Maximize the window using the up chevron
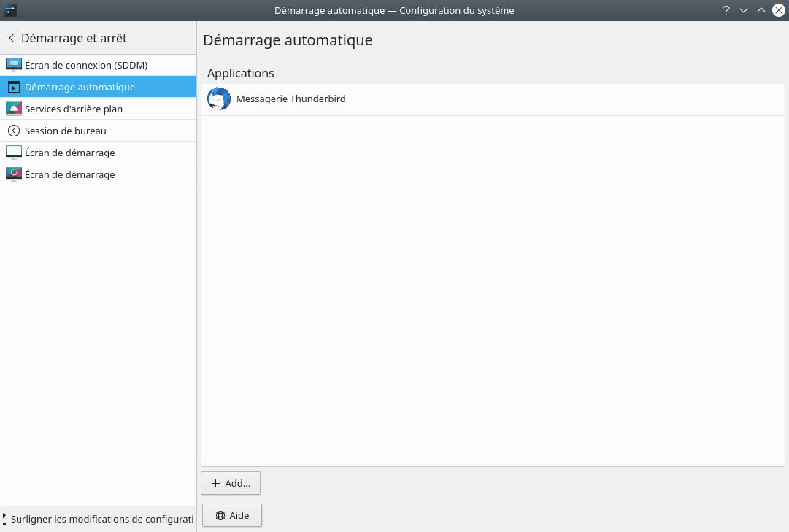The image size is (789, 532). coord(761,10)
